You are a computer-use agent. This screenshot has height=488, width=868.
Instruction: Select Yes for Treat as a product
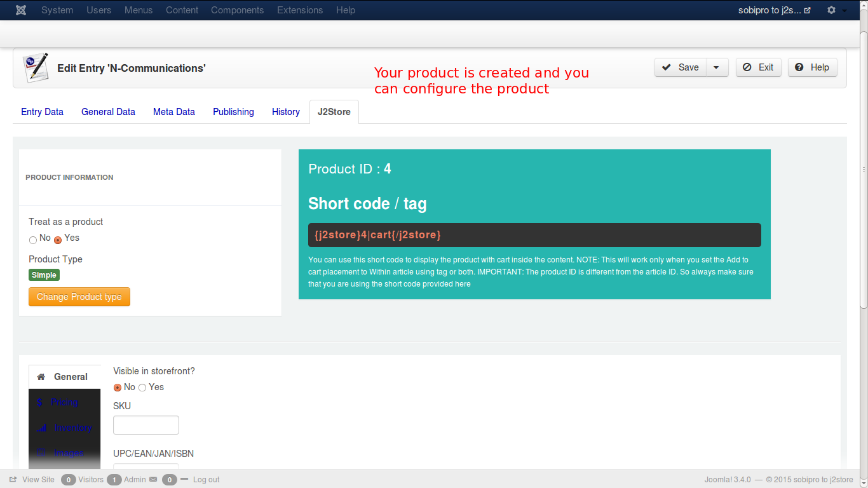coord(58,240)
